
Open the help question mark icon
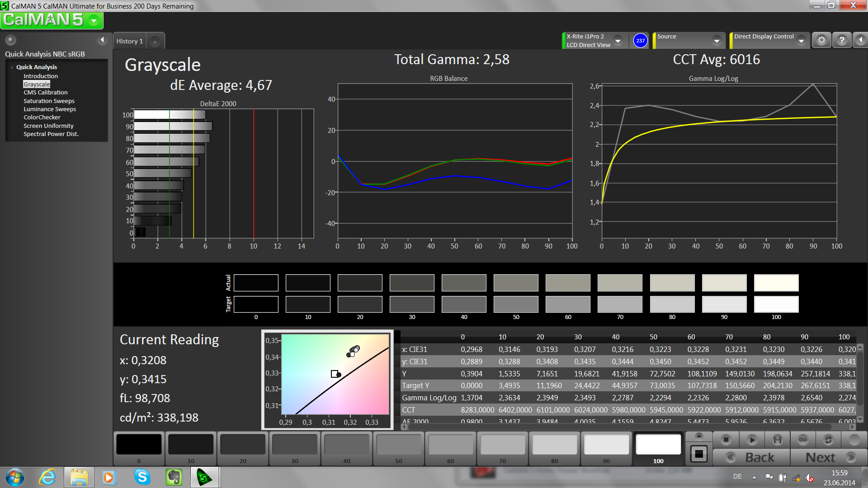[x=841, y=40]
